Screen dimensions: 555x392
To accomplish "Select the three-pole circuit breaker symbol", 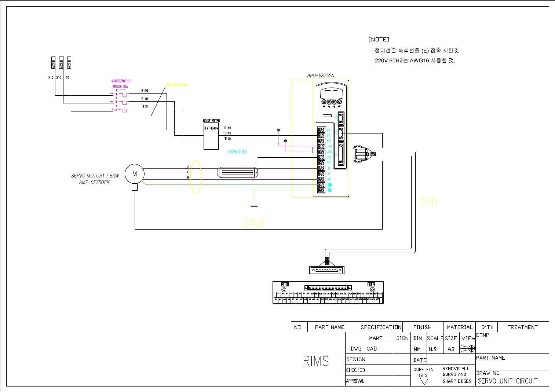I will point(120,101).
